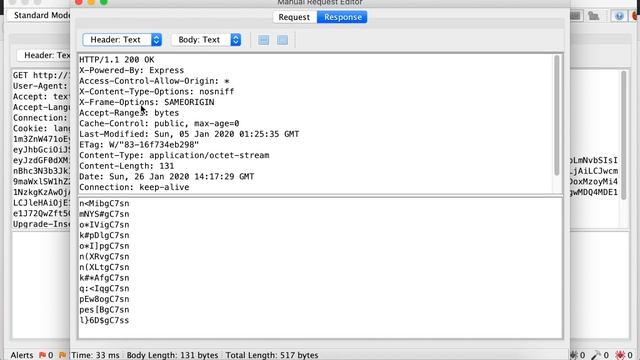Click 'Time: 33 ms' in status bar
The height and width of the screenshot is (360, 640).
(95, 355)
